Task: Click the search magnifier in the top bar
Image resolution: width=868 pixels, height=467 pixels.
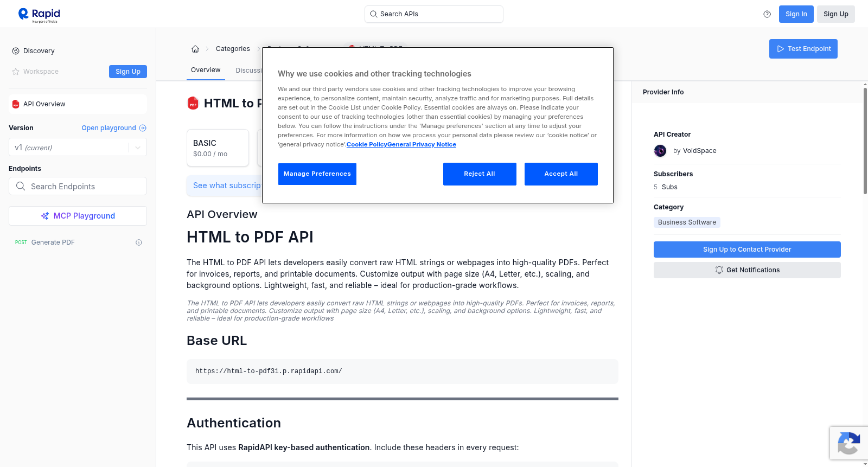Action: tap(374, 14)
